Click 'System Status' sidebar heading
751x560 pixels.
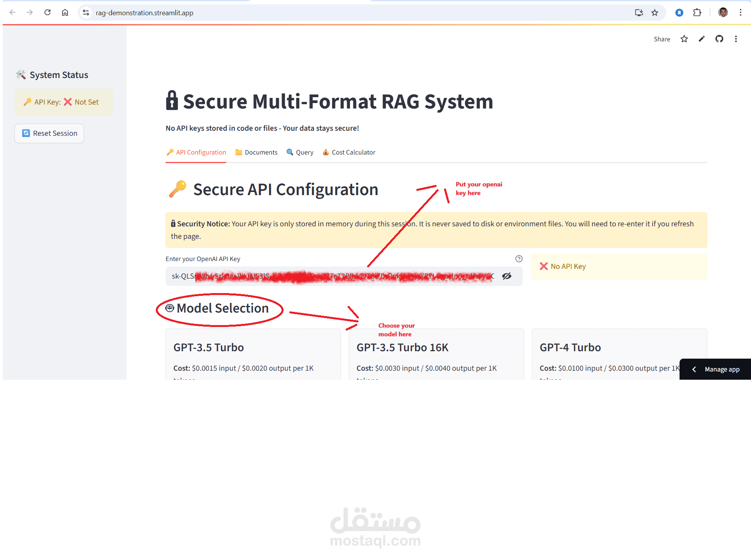point(59,75)
